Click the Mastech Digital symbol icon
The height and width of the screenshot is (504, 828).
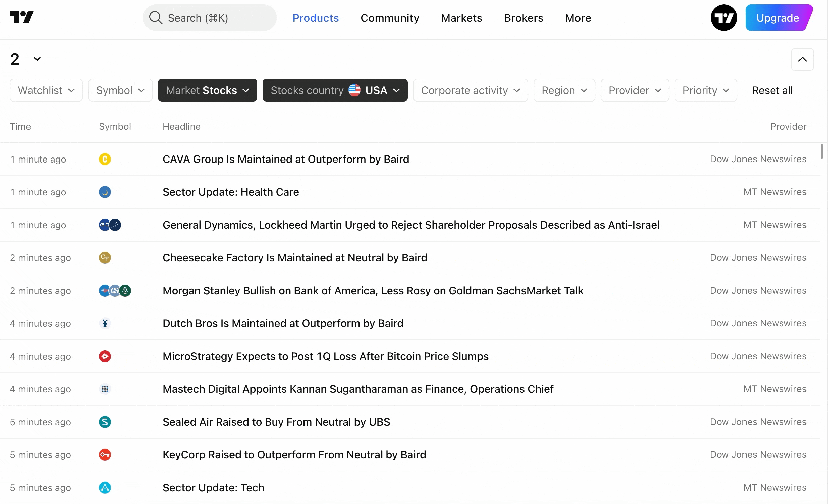point(105,389)
